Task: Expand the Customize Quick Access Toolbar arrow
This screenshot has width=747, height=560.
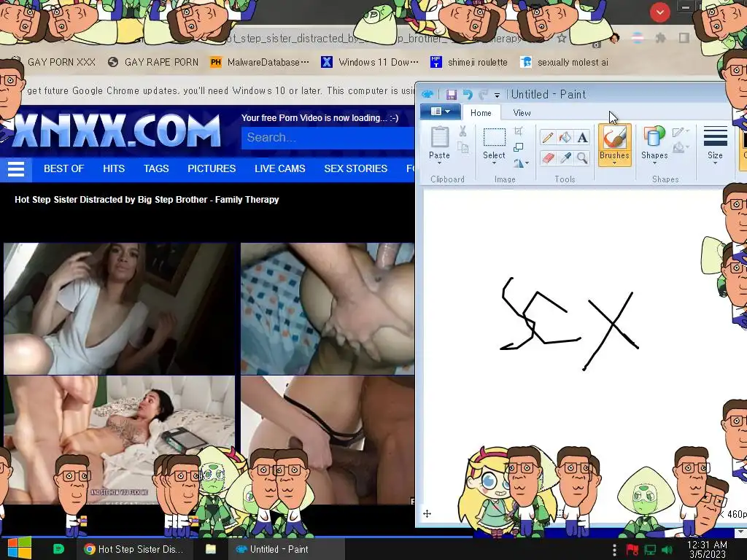Action: click(x=497, y=95)
